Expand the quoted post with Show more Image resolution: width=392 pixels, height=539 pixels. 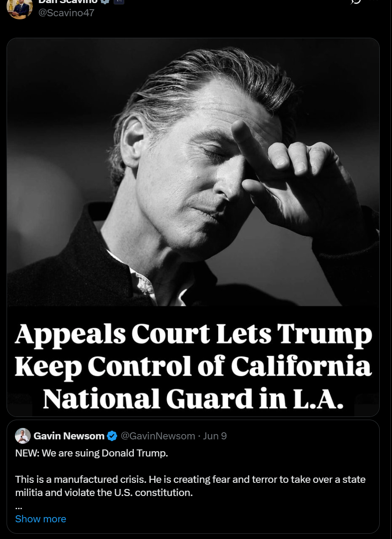[40, 519]
